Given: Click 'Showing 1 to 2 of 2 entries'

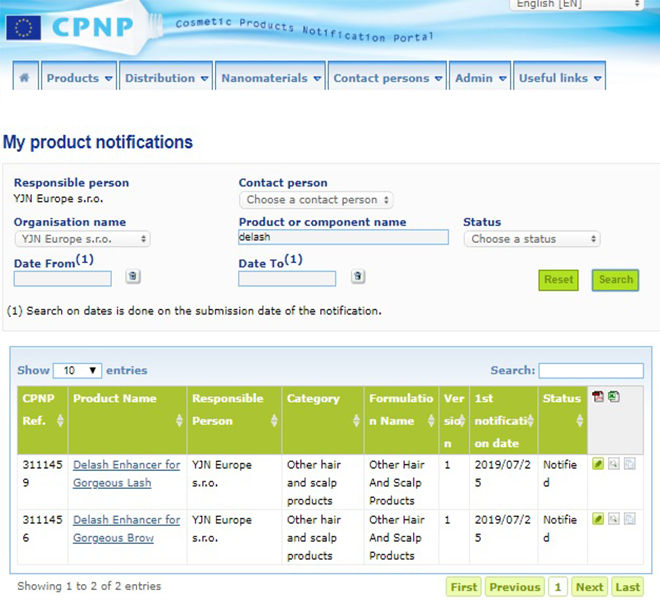Looking at the screenshot, I should (89, 586).
